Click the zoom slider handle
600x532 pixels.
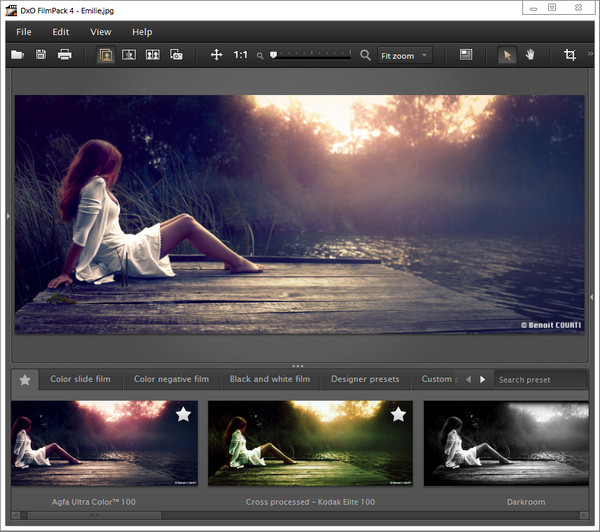click(273, 55)
